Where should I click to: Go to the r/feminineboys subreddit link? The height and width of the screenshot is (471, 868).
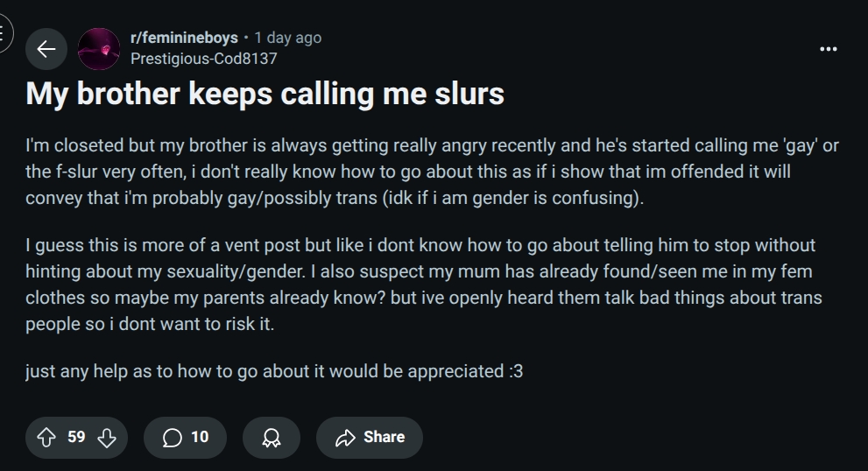184,38
